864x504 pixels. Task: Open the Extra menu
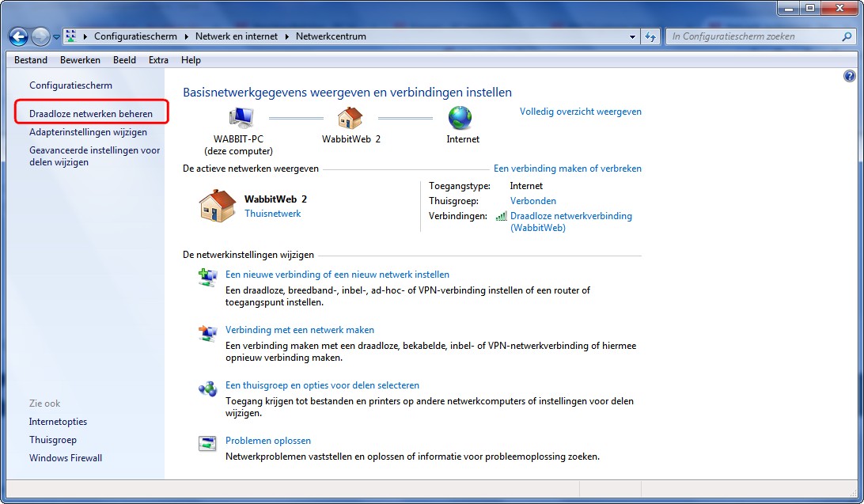click(x=158, y=60)
